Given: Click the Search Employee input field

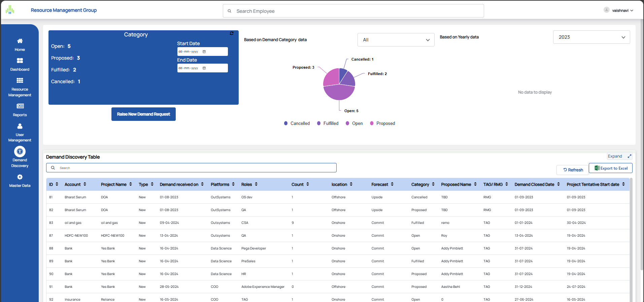Looking at the screenshot, I should click(353, 11).
